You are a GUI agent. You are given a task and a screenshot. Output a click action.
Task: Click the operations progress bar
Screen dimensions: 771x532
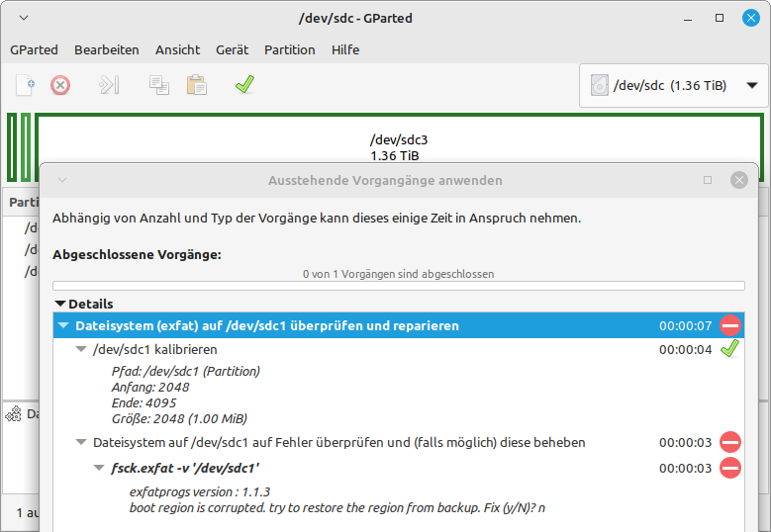[399, 286]
